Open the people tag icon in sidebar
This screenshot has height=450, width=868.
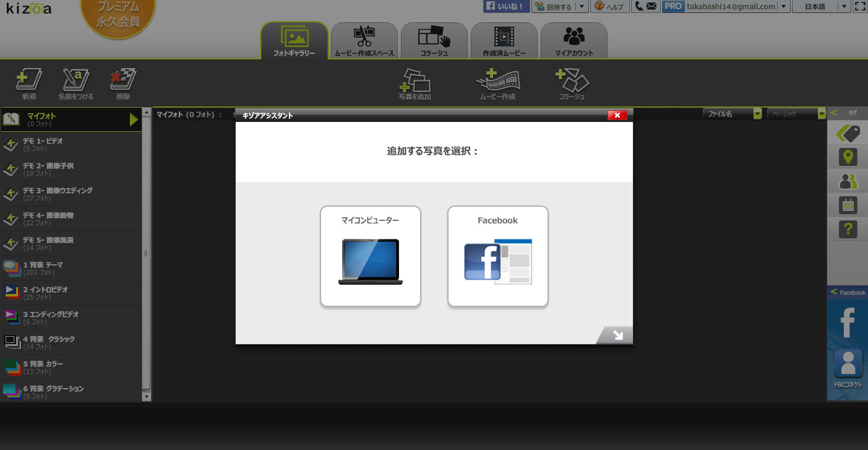tap(847, 181)
